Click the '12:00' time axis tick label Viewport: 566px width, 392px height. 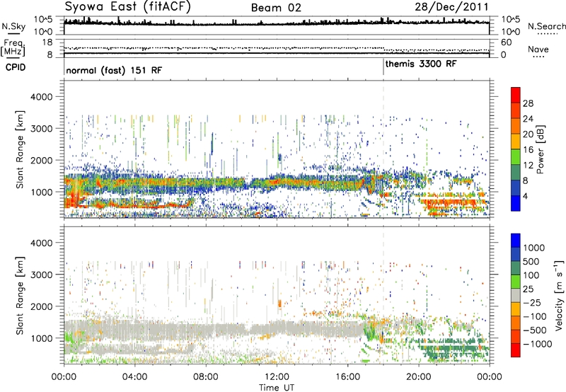[277, 377]
